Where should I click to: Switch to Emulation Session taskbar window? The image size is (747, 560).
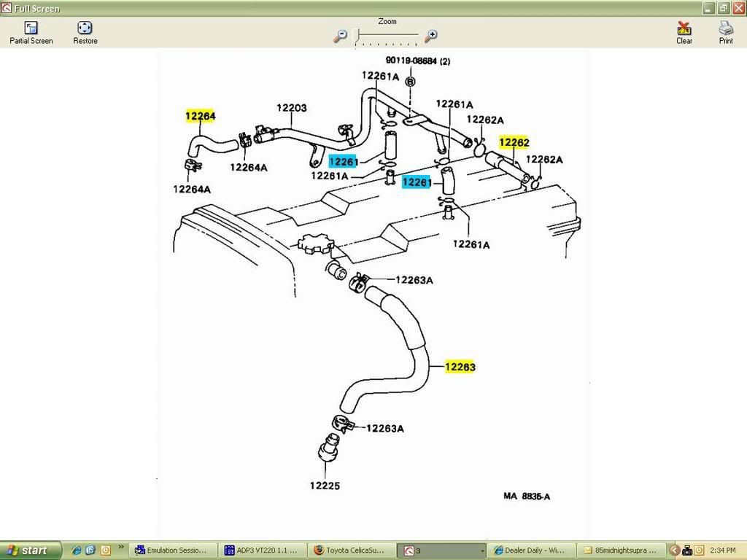pos(173,551)
